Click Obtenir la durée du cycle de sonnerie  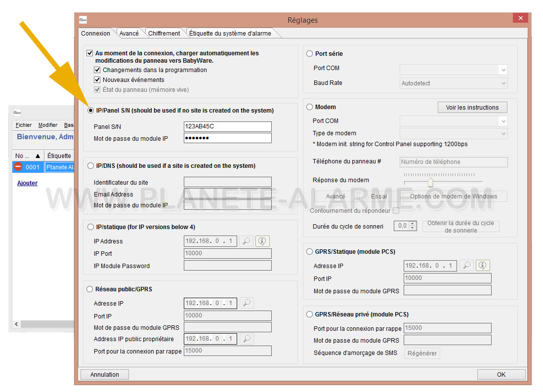tap(460, 227)
